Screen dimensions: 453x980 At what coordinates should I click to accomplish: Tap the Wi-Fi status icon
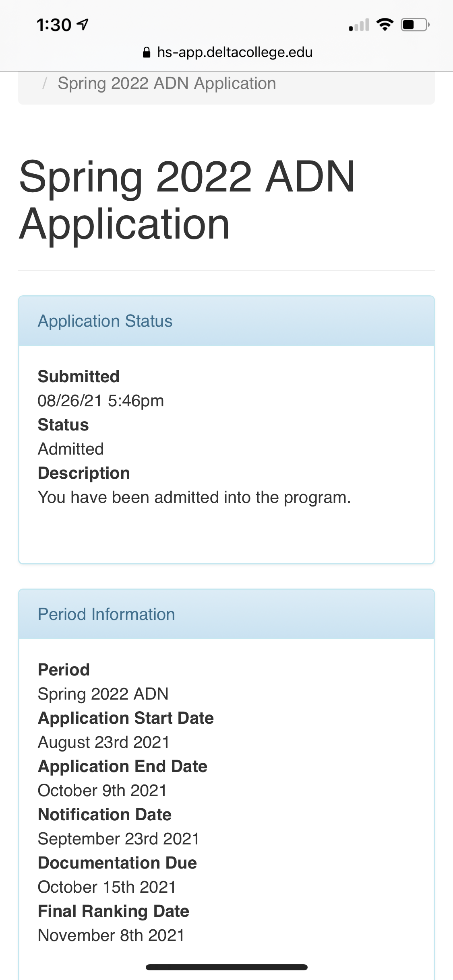pos(385,25)
